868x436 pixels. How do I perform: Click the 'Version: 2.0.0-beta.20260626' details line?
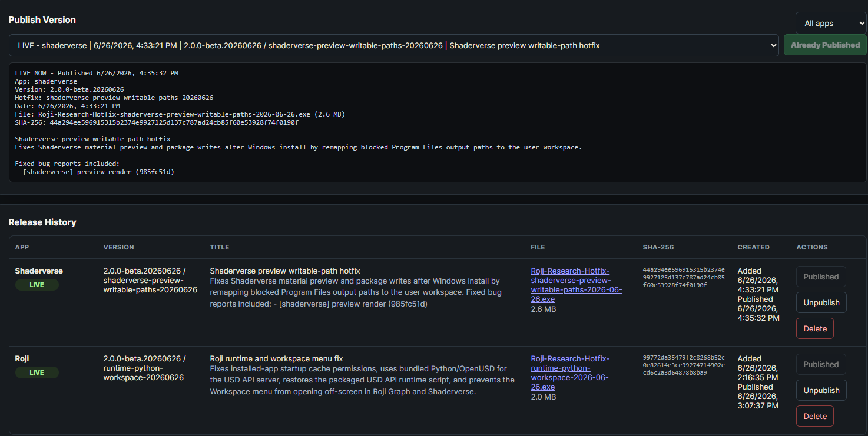point(69,89)
